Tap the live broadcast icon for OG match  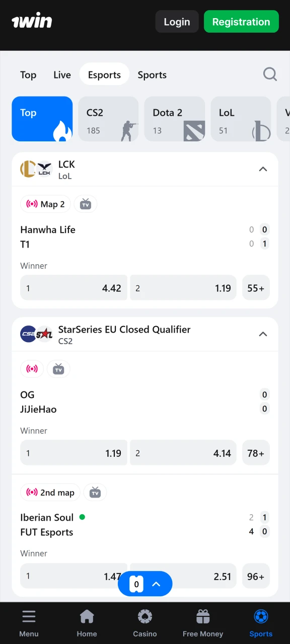coord(32,369)
